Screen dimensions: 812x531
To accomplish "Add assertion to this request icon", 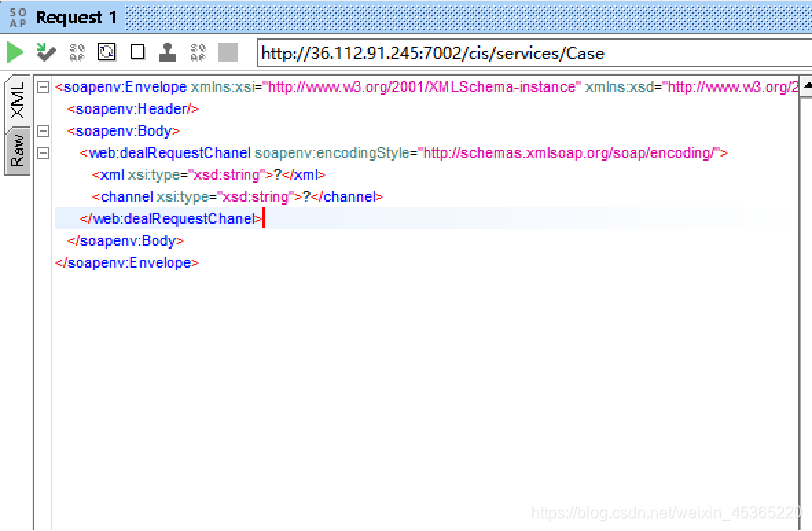I will pyautogui.click(x=46, y=52).
